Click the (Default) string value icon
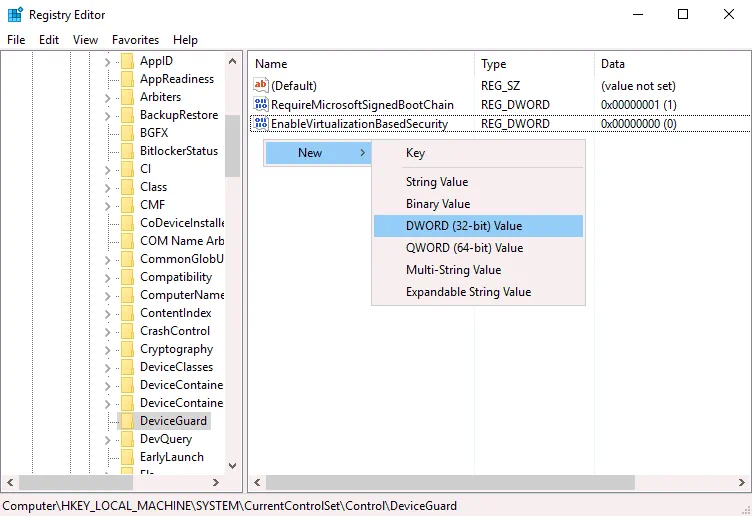 point(261,86)
